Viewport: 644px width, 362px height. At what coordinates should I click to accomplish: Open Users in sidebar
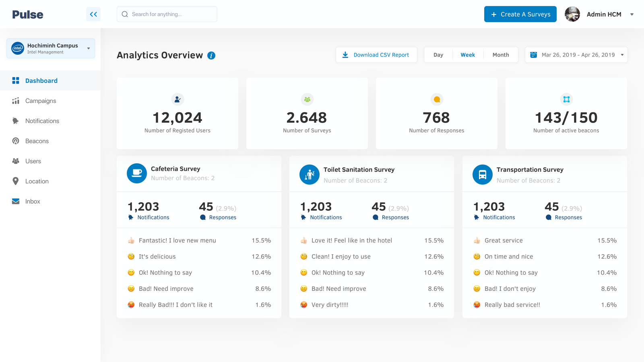click(50, 161)
